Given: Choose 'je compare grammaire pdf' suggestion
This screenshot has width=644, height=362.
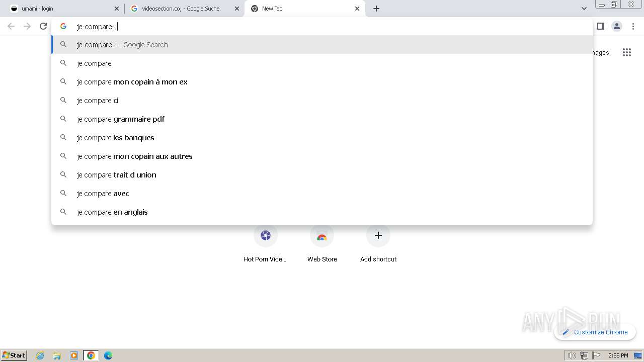Looking at the screenshot, I should (322, 119).
